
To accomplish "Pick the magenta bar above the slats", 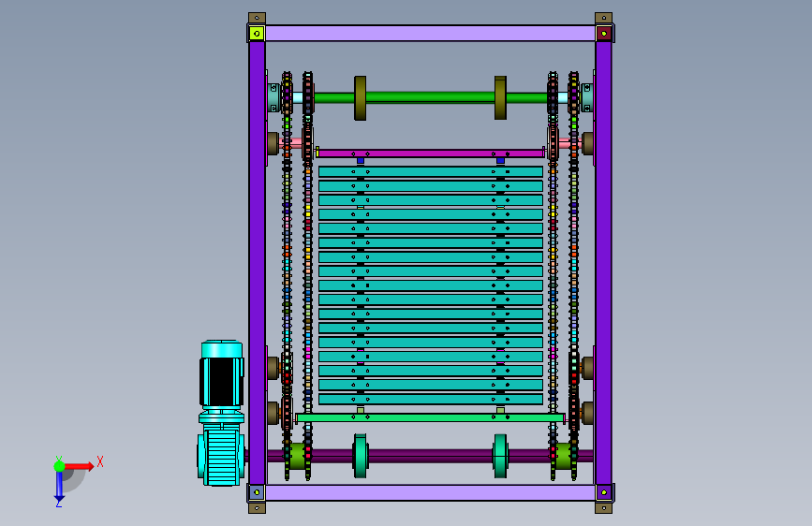I will (431, 153).
